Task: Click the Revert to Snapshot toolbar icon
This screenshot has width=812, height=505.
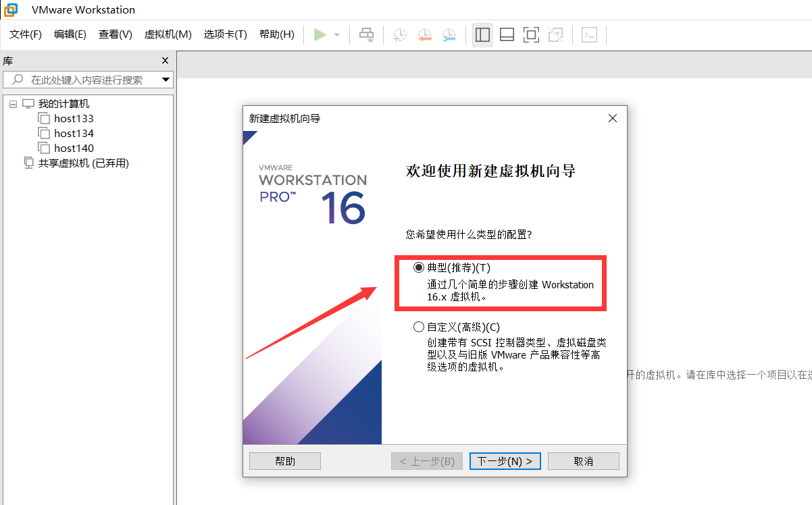Action: point(424,34)
